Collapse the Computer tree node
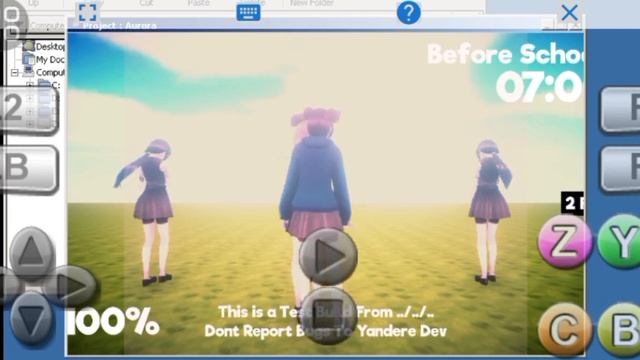Viewport: 640px width, 360px height. point(15,73)
